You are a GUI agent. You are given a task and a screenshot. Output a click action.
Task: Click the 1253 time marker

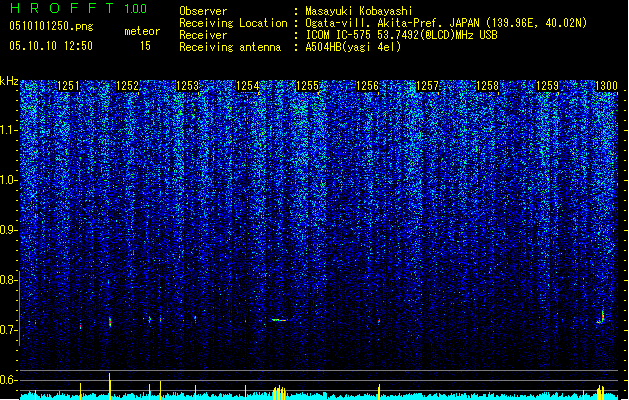[x=187, y=86]
